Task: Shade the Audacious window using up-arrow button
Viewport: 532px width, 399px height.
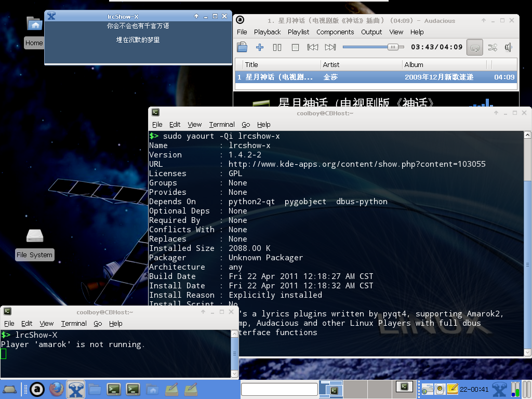Action: point(484,20)
